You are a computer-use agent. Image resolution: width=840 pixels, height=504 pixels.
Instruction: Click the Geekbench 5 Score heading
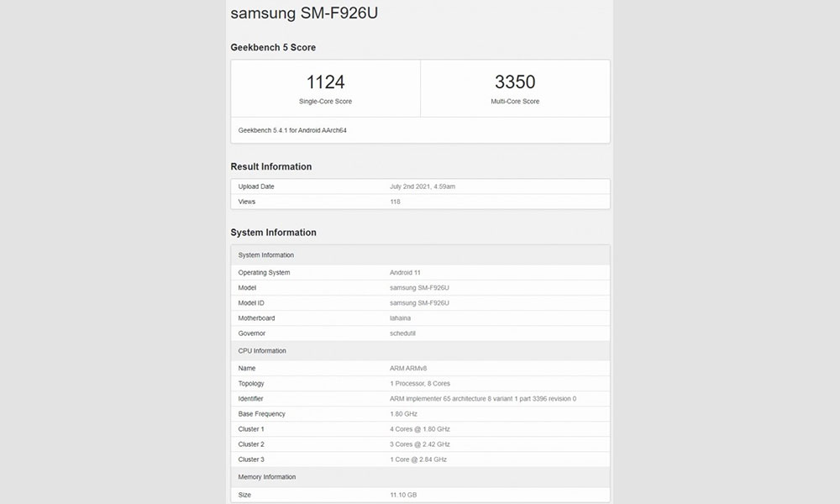tap(273, 48)
